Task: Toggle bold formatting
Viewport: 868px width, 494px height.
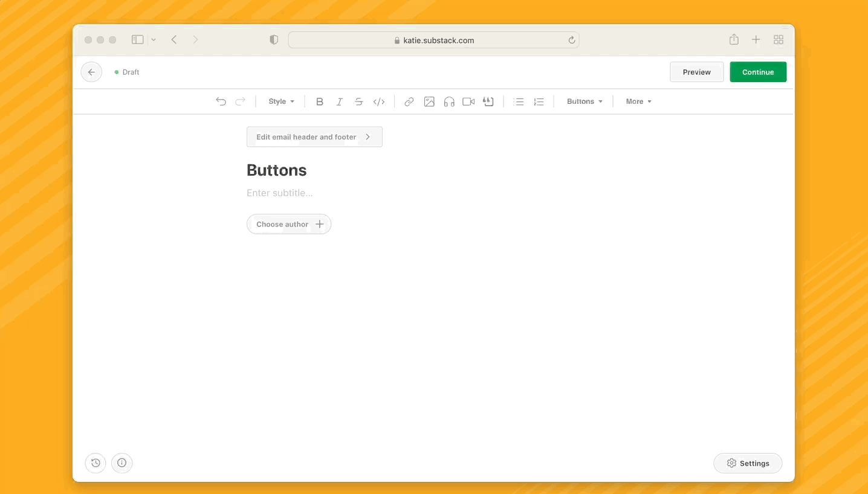Action: tap(320, 101)
